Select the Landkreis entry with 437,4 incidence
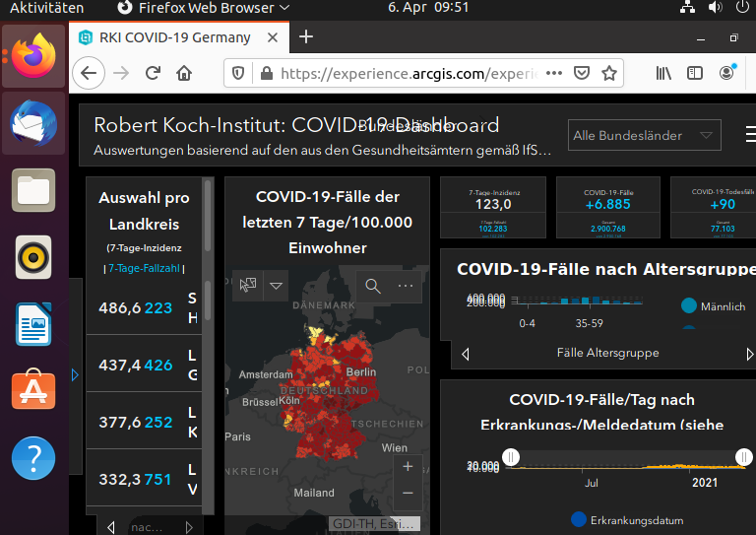756x535 pixels. point(144,365)
